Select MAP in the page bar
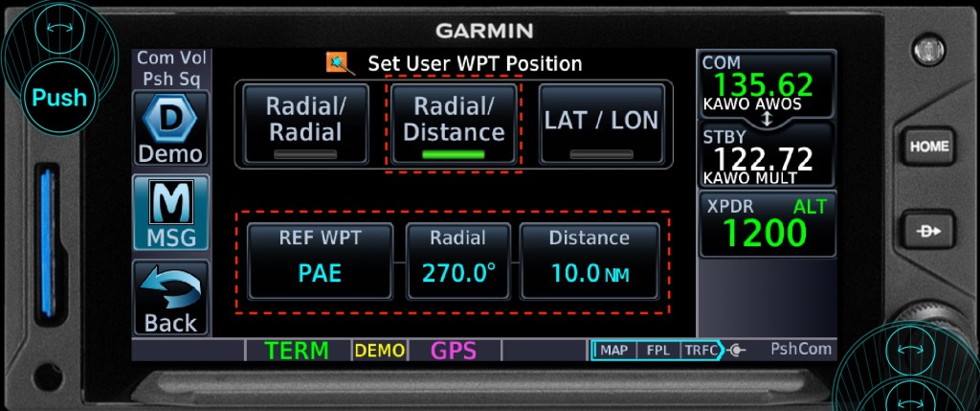Image resolution: width=980 pixels, height=411 pixels. pyautogui.click(x=613, y=350)
